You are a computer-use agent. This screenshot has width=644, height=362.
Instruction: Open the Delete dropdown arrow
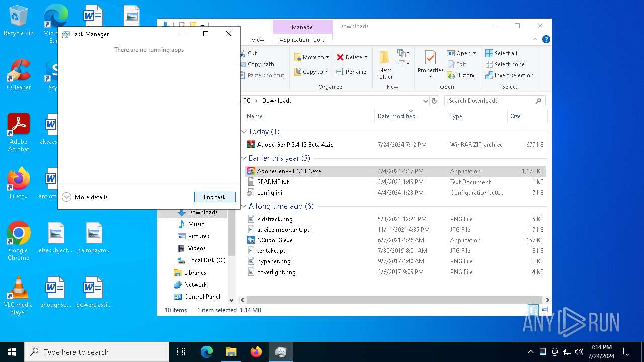366,57
